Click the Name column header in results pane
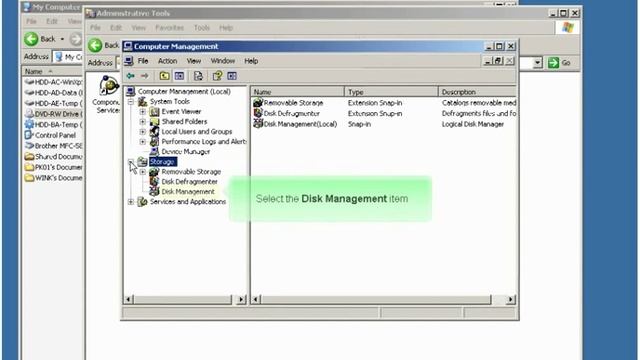Image resolution: width=640 pixels, height=360 pixels. point(298,92)
